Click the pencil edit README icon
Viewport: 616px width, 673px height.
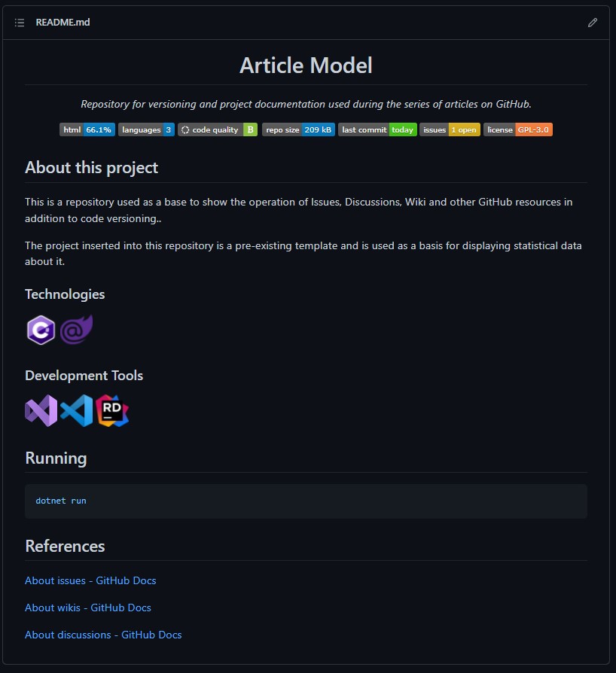(593, 23)
